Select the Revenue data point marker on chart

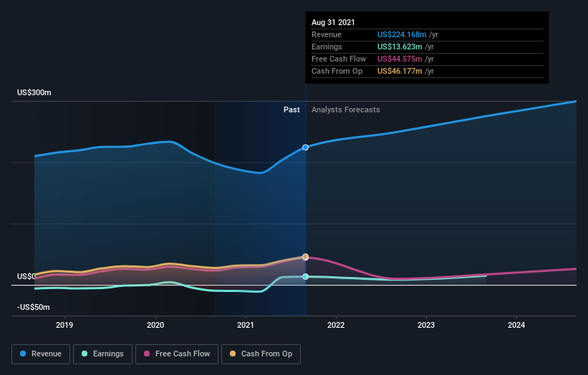click(306, 147)
